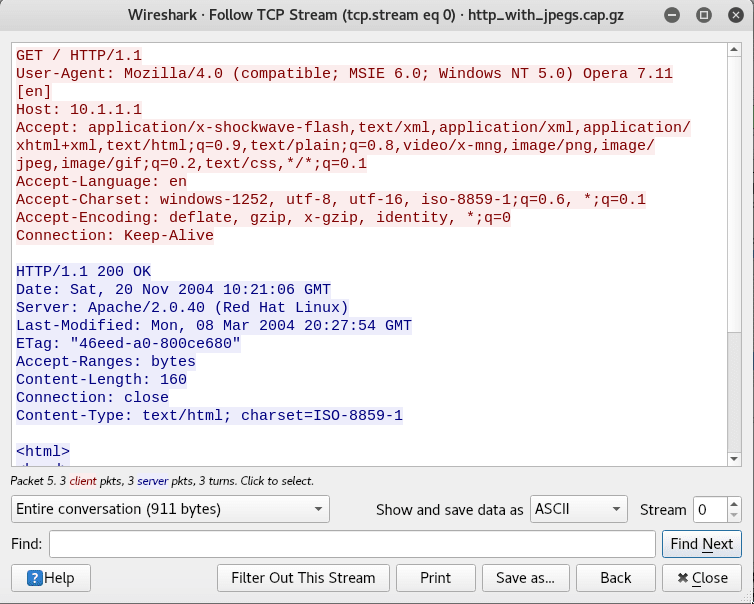Select the 'Host: 10.1.1.1' line

click(x=79, y=109)
